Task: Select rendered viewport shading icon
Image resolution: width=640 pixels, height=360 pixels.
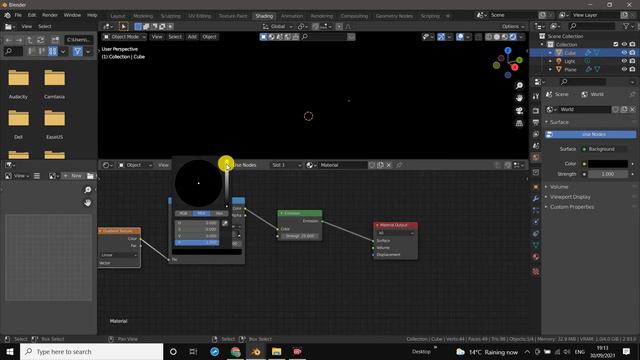Action: (513, 37)
